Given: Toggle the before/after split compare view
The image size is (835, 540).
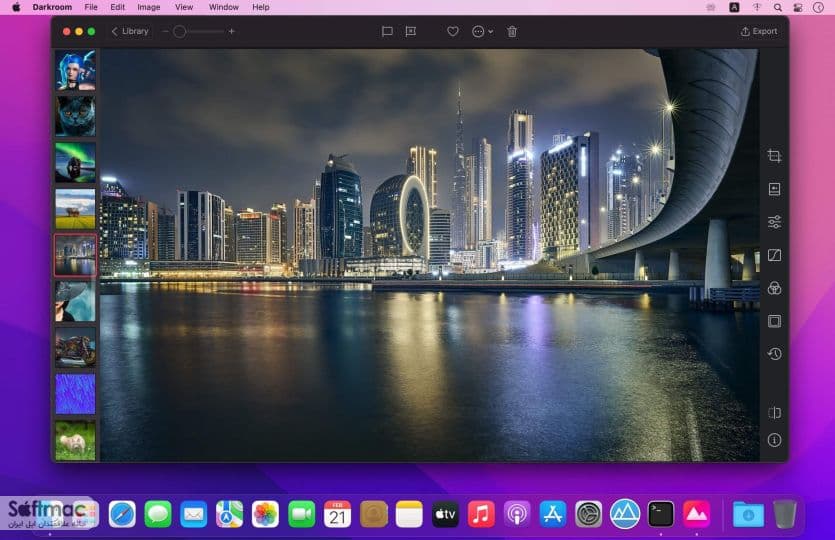Looking at the screenshot, I should 774,413.
